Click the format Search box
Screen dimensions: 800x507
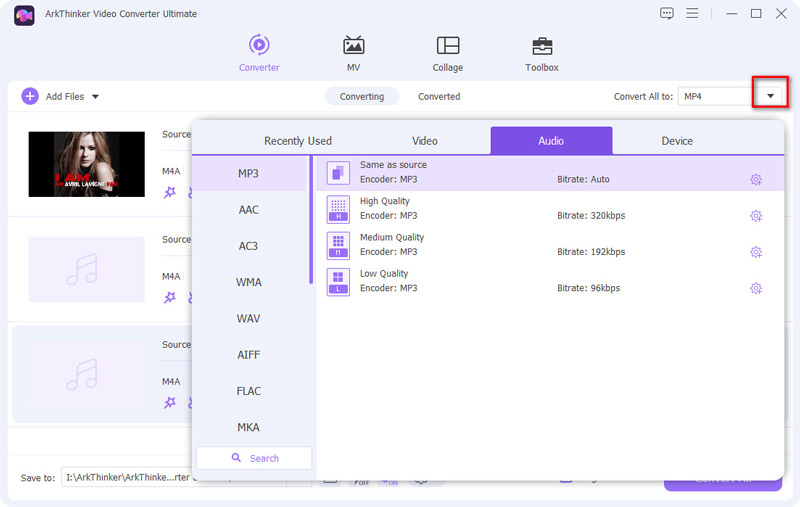[254, 458]
